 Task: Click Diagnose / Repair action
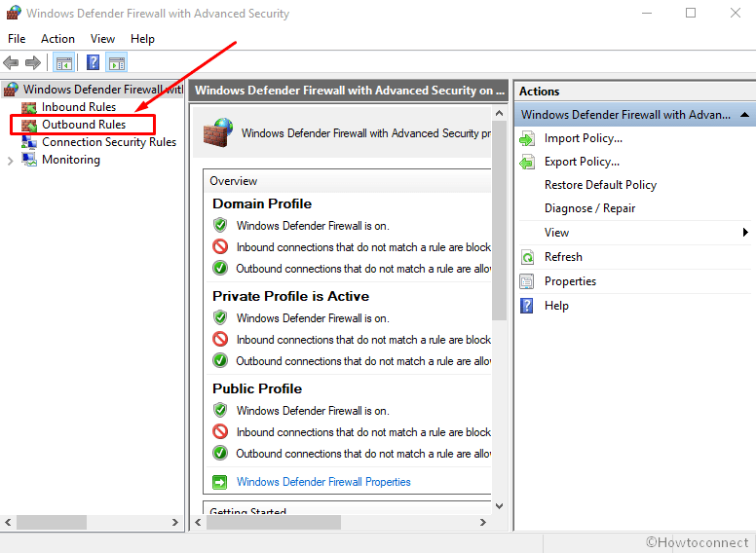589,208
